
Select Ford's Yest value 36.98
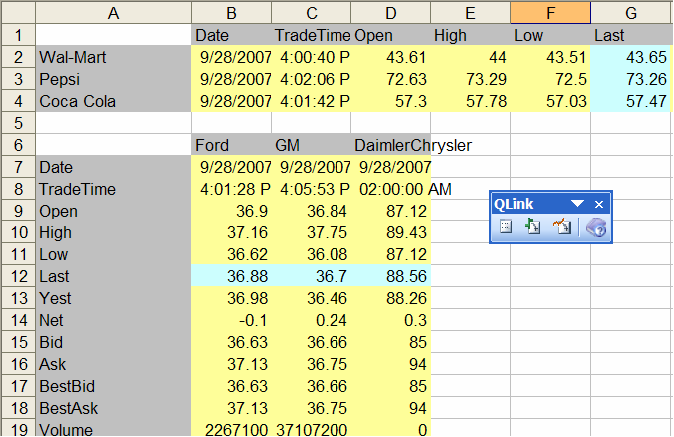[231, 298]
